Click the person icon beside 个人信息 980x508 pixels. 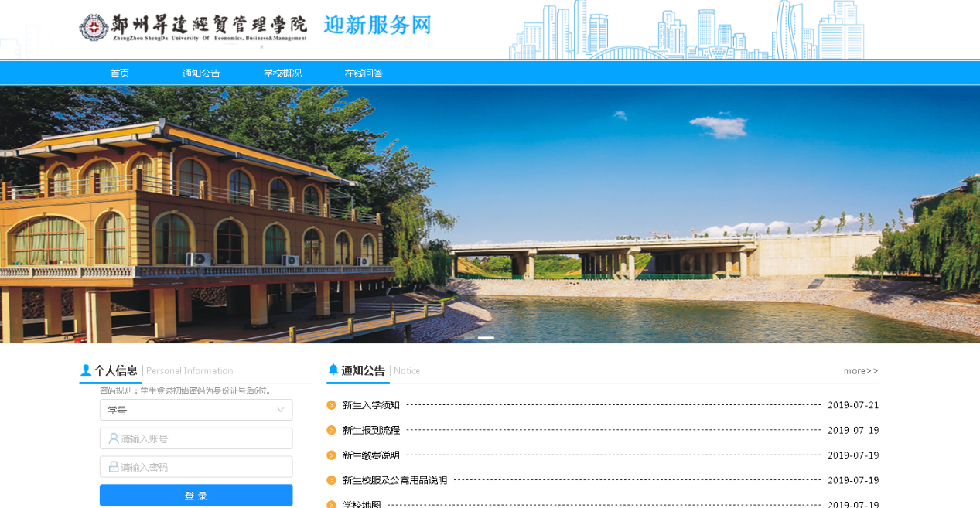tap(86, 370)
